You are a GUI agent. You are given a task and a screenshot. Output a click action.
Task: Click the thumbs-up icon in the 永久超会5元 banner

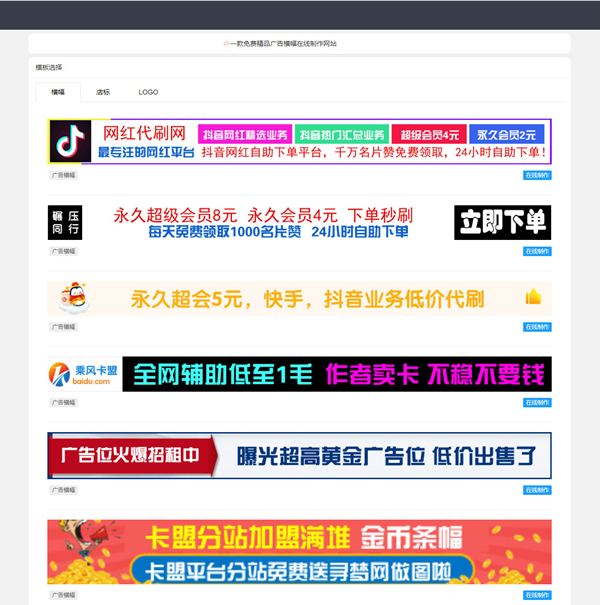533,296
